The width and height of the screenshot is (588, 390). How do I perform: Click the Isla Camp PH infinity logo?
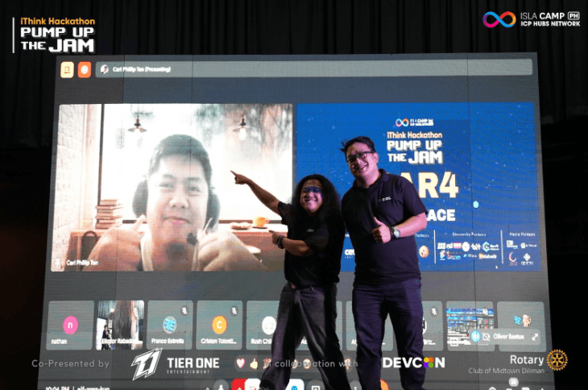pyautogui.click(x=499, y=19)
